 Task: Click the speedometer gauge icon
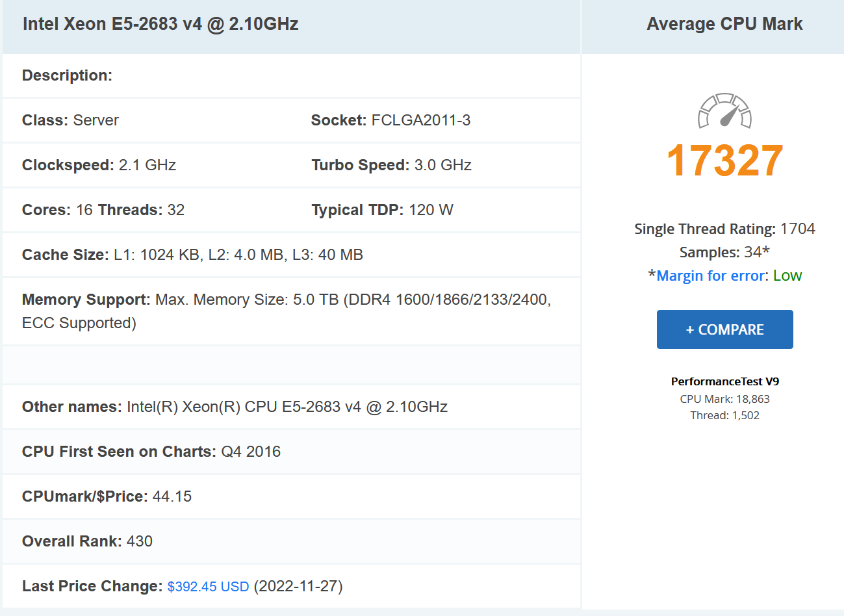(724, 110)
